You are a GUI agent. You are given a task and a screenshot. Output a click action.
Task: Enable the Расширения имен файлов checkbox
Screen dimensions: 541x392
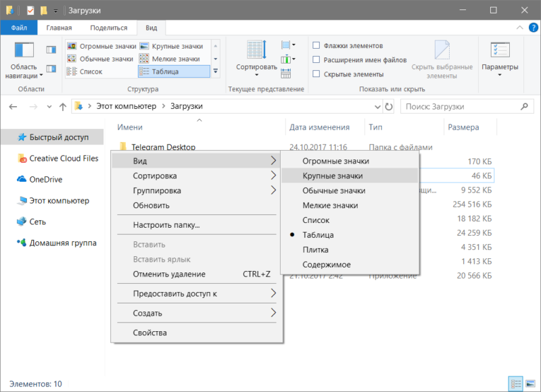click(316, 59)
